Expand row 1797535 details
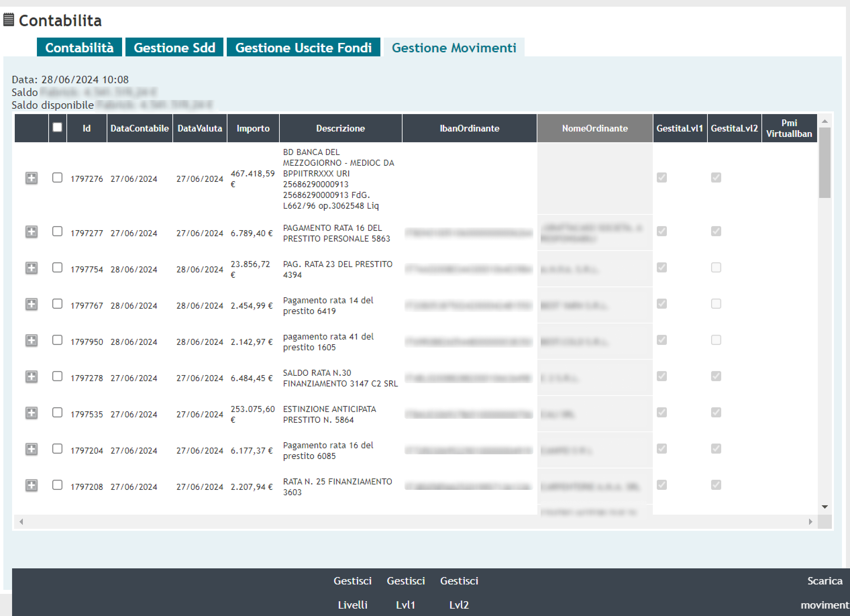Image resolution: width=850 pixels, height=616 pixels. (32, 413)
